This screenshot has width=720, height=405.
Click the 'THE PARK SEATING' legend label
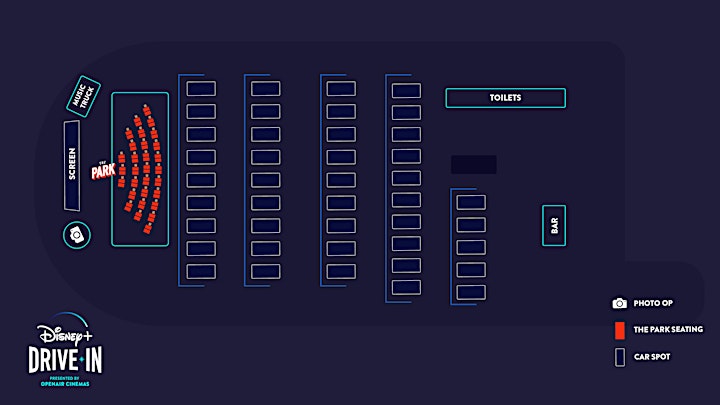coord(668,329)
